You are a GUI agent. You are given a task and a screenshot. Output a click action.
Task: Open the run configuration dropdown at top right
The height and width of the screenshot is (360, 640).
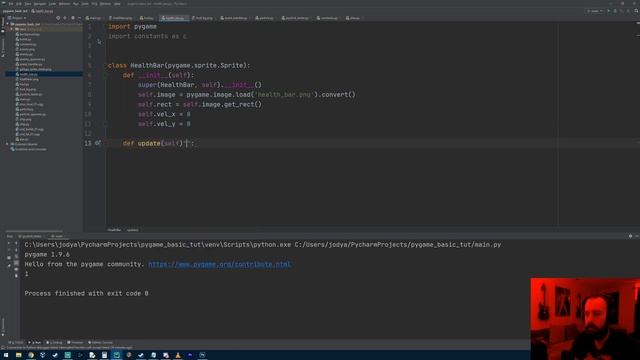pyautogui.click(x=594, y=11)
